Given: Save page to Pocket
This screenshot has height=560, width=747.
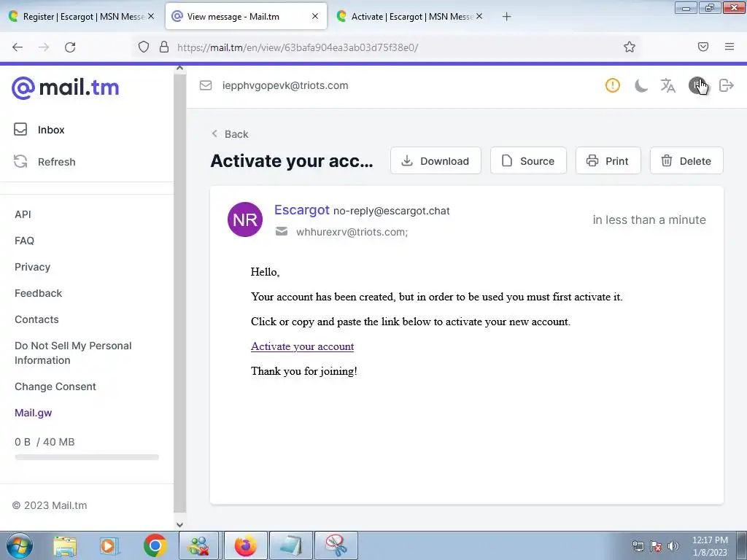Looking at the screenshot, I should 703,47.
